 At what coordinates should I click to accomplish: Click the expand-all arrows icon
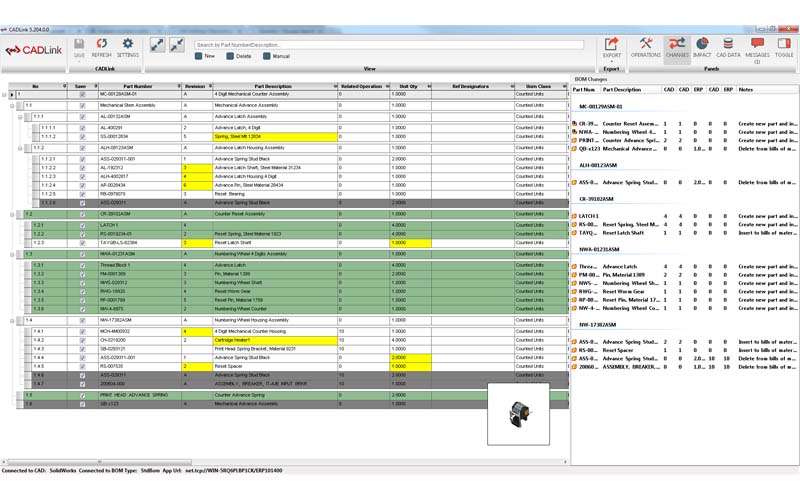click(157, 45)
